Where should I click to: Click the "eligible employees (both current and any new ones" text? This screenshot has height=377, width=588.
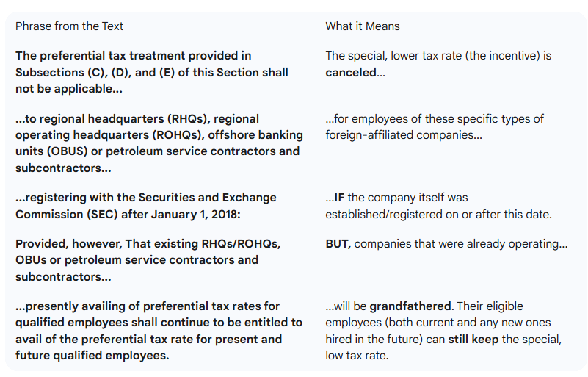point(438,323)
